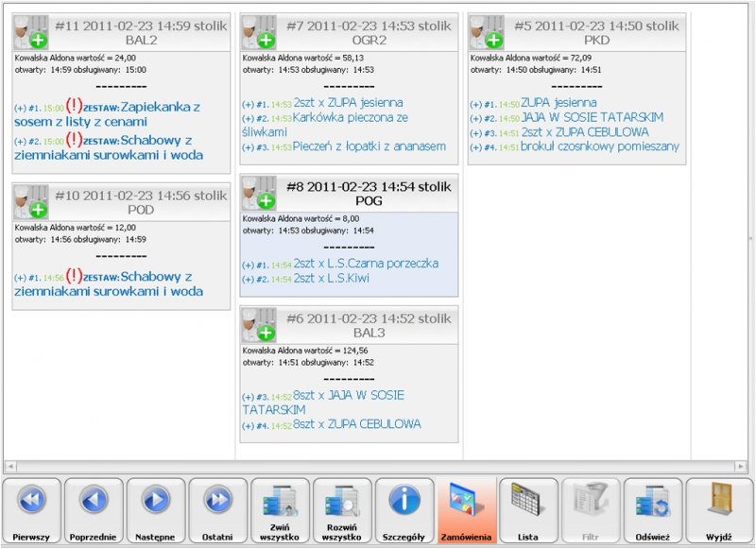Click chef icon on order #5
Screen dimensions: 756x549
point(486,33)
